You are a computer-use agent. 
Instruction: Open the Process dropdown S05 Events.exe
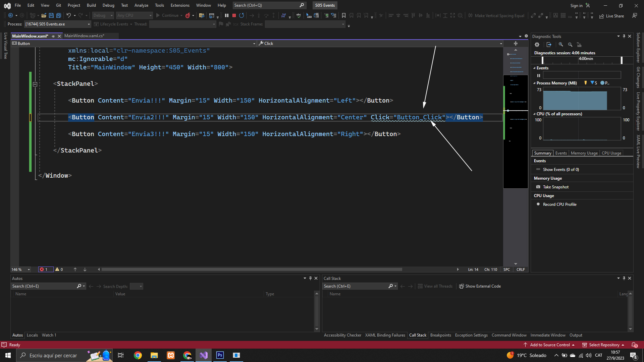pos(89,24)
